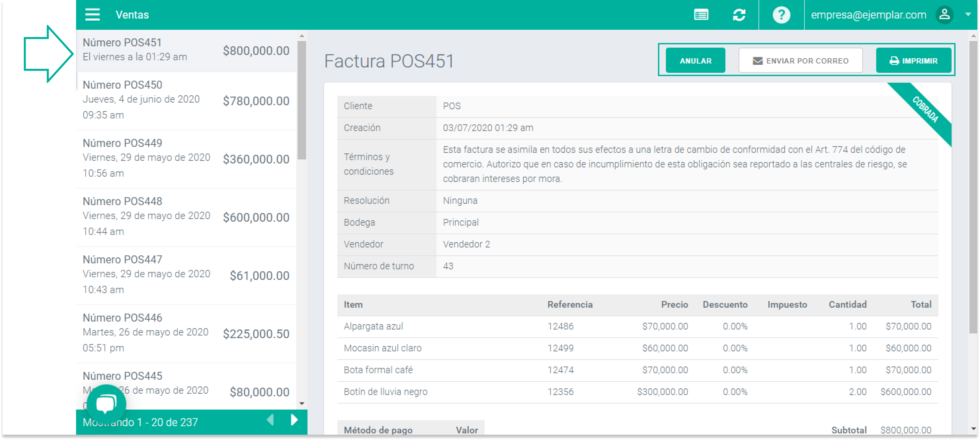Viewport: 980px width, 440px height.
Task: Click the reference 12356 cell
Action: (x=560, y=392)
